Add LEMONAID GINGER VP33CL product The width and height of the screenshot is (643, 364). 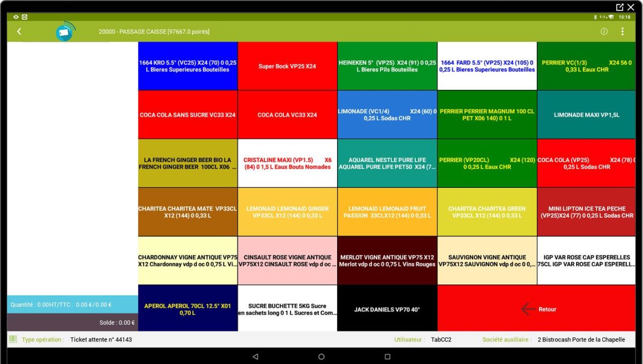(287, 212)
